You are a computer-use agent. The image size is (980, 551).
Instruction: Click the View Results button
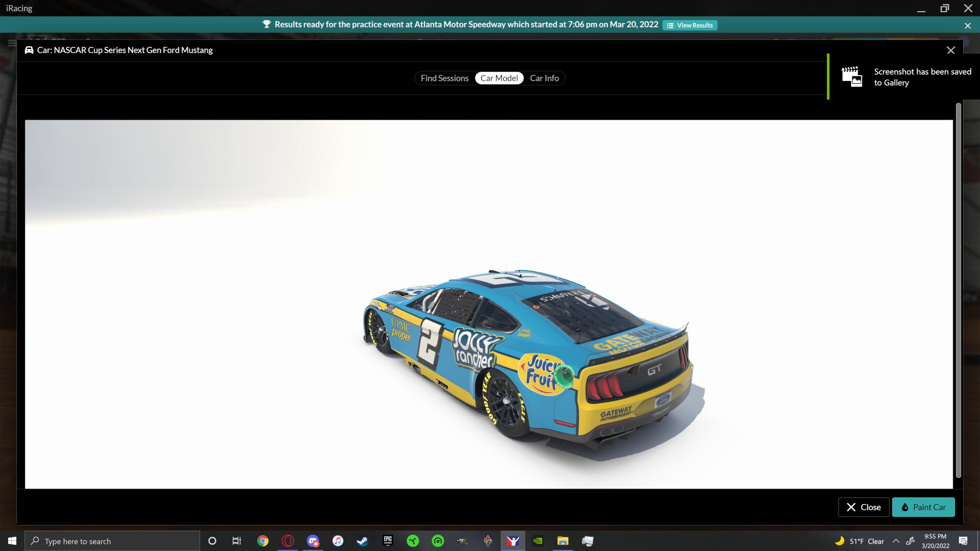(690, 25)
